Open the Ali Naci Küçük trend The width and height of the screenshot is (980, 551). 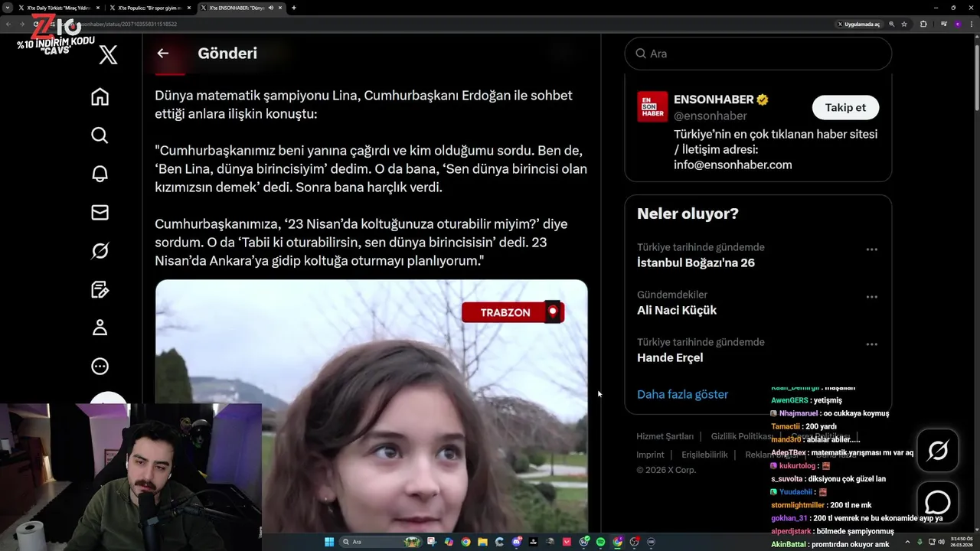tap(677, 310)
